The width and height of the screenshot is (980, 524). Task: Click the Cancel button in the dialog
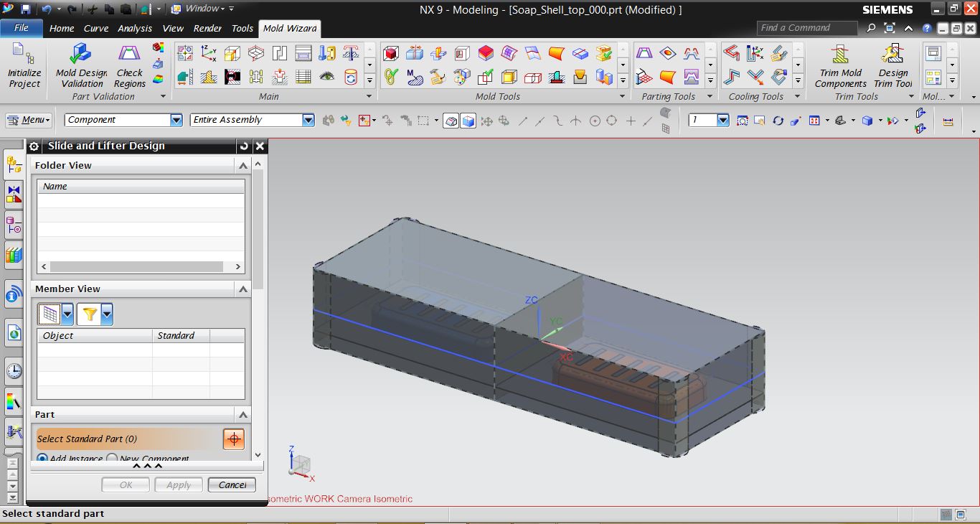tap(232, 485)
